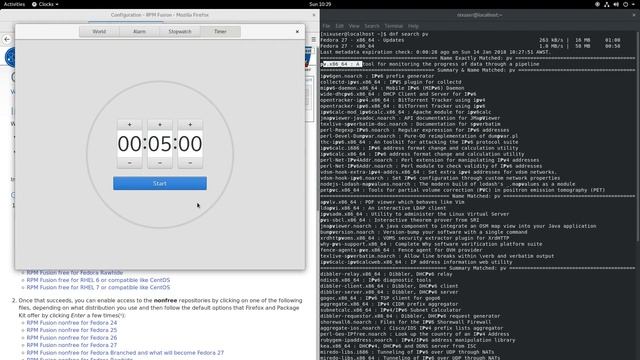Open the Terminal Edit menu
This screenshot has width=640, height=360.
pos(340,26)
